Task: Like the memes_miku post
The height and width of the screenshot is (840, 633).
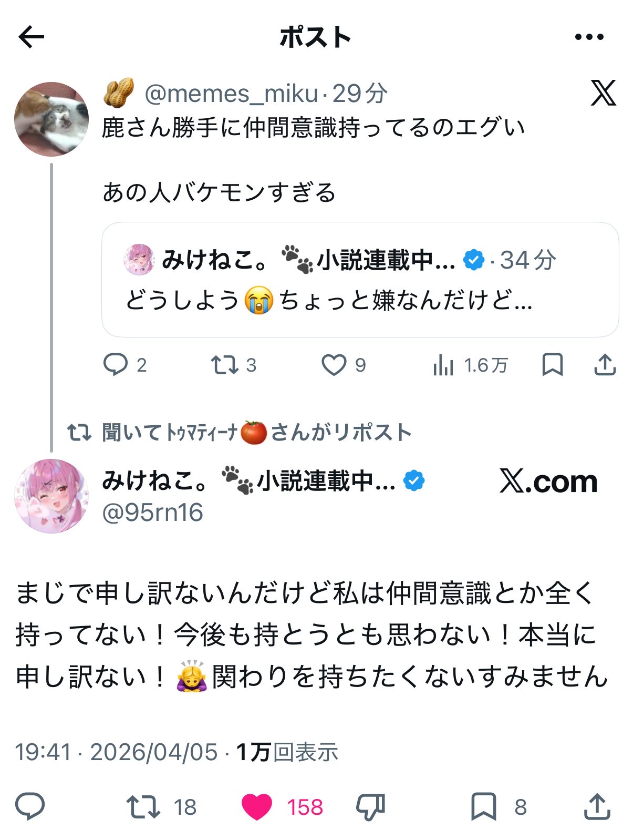Action: point(334,365)
